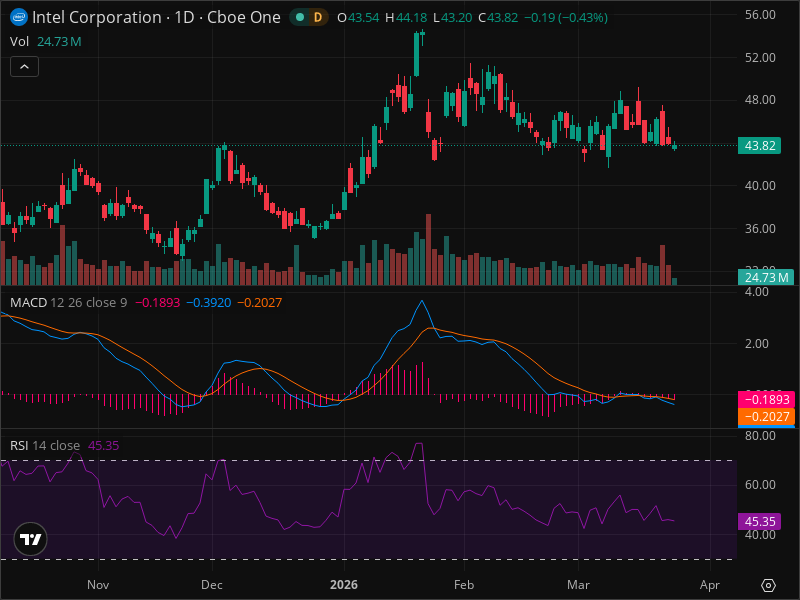Select the RSI 14 close legend
Screen dimensions: 800x600
45,445
